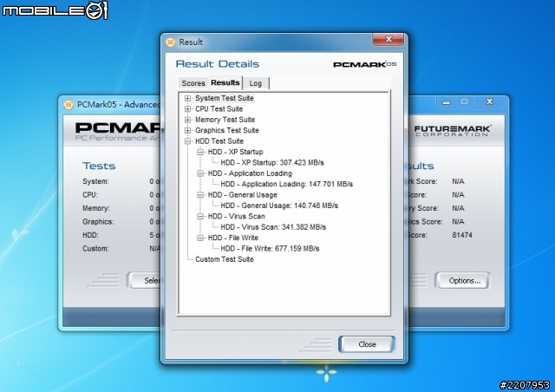Click the Result Details heading
Image resolution: width=555 pixels, height=392 pixels.
(x=218, y=64)
